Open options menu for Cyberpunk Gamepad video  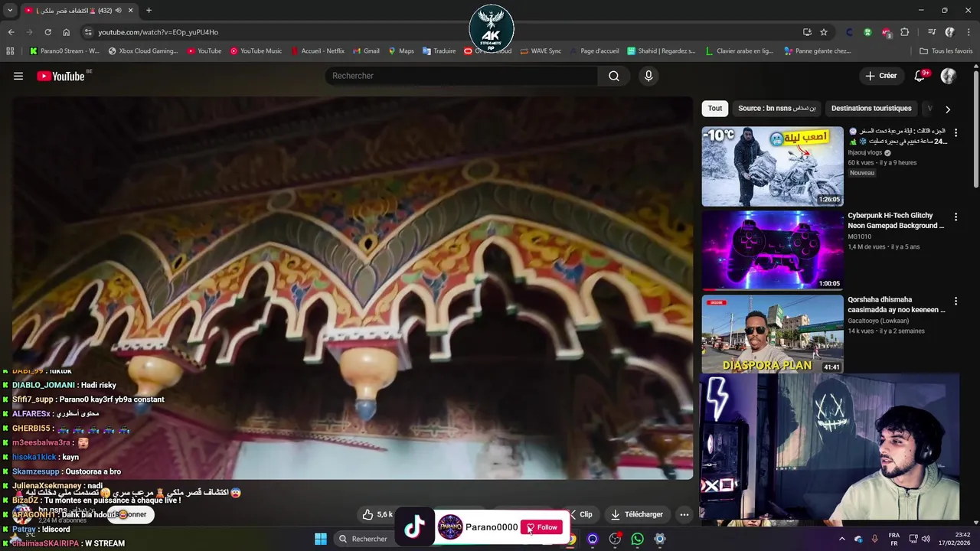pos(955,217)
